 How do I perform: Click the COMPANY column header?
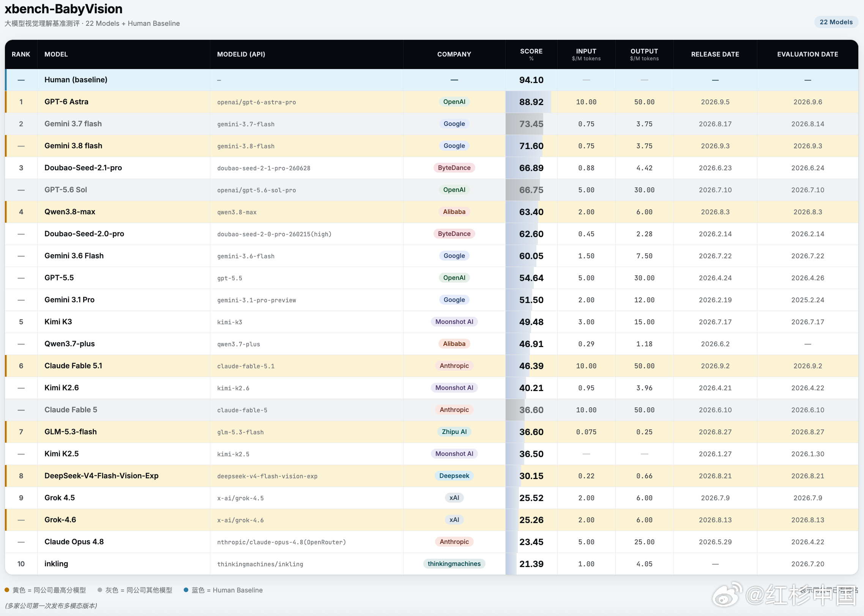pyautogui.click(x=454, y=54)
